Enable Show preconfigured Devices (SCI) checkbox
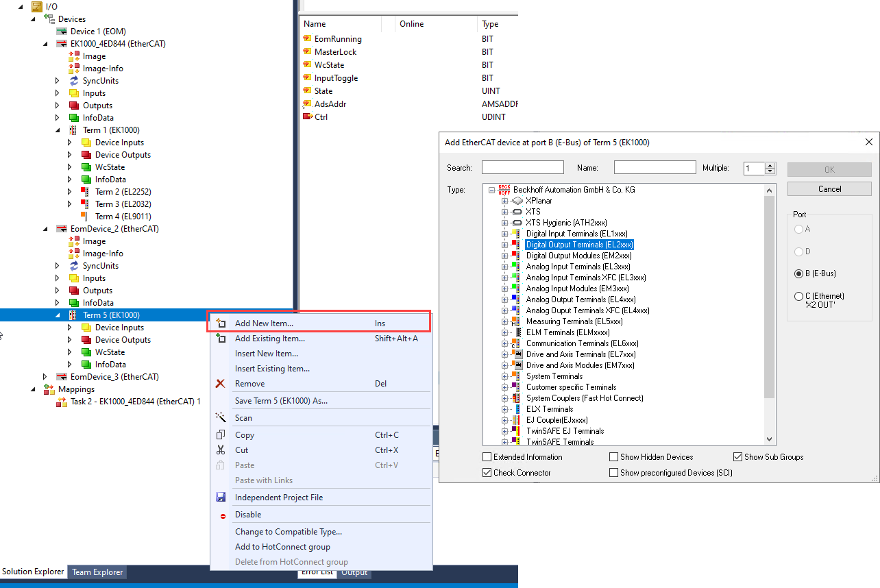The width and height of the screenshot is (880, 588). point(613,473)
